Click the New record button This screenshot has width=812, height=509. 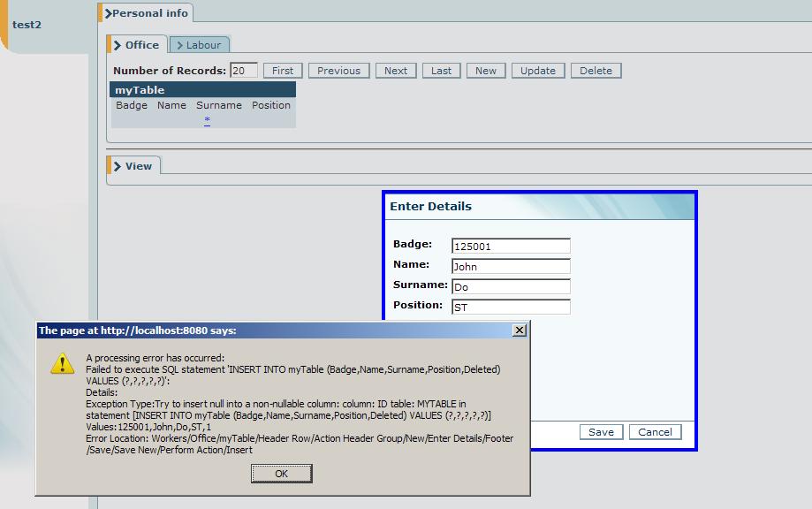[x=486, y=71]
